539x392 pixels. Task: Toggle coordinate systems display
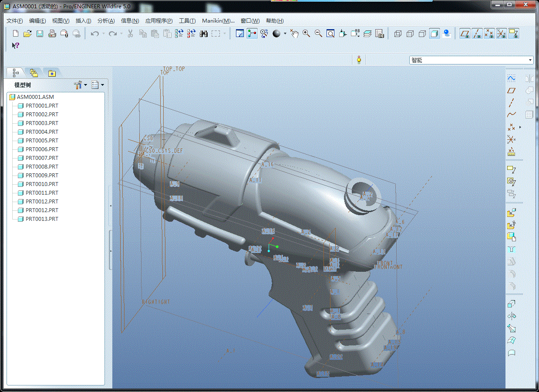(x=502, y=34)
